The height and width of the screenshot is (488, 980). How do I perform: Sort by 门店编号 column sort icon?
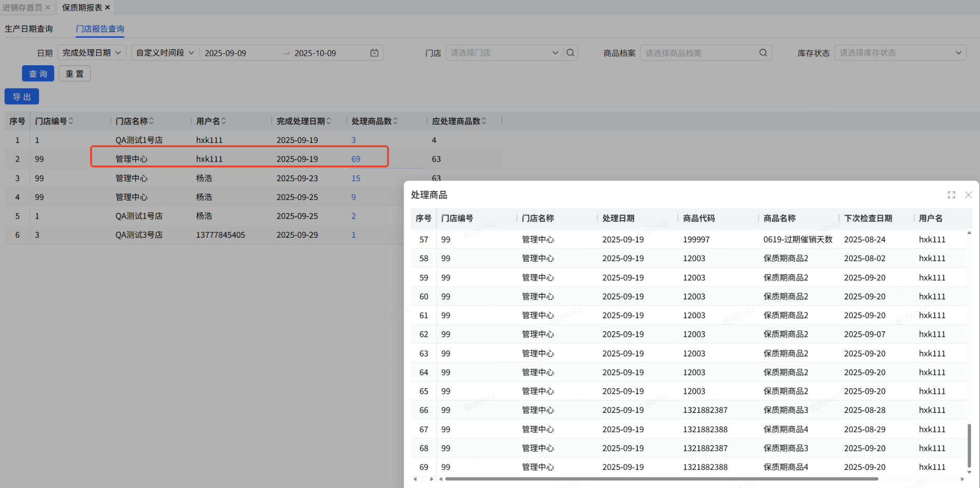point(71,121)
